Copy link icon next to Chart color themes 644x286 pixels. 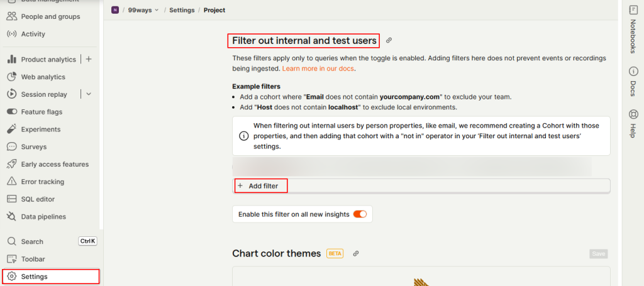356,253
